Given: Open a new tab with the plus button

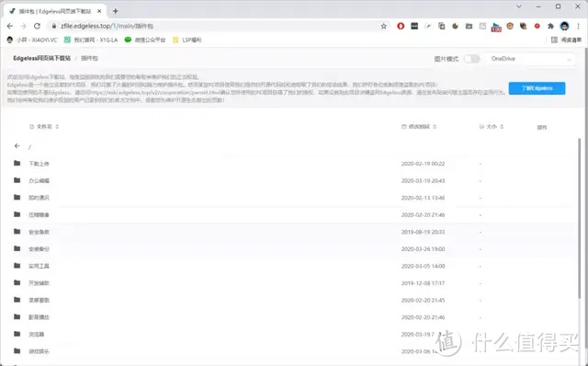Looking at the screenshot, I should (116, 11).
